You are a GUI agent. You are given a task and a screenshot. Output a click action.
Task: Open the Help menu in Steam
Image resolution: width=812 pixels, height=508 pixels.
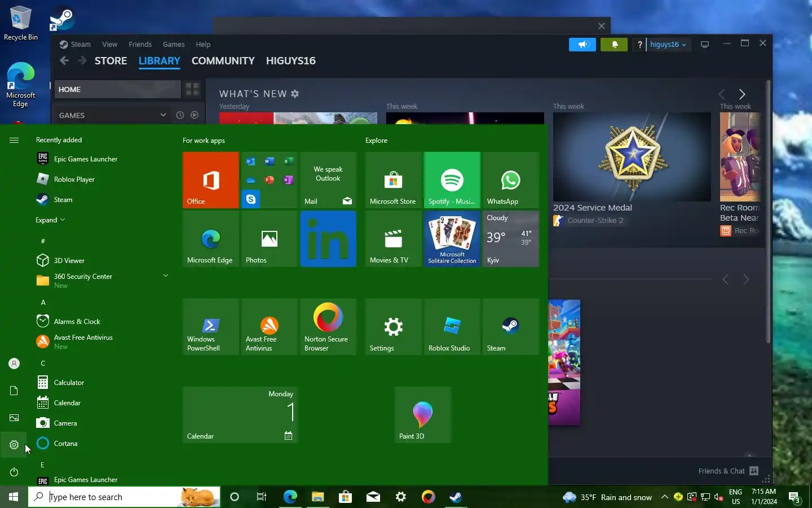coord(203,45)
